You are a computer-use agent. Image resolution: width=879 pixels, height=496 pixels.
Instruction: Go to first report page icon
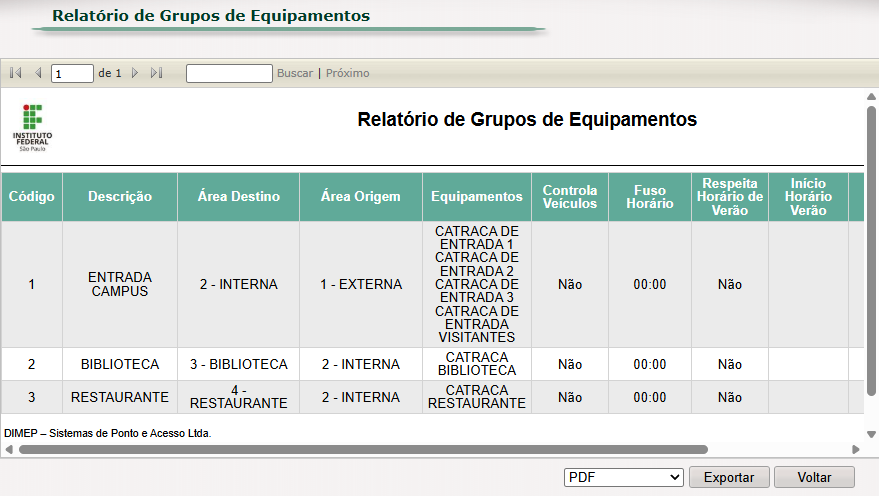click(x=16, y=73)
